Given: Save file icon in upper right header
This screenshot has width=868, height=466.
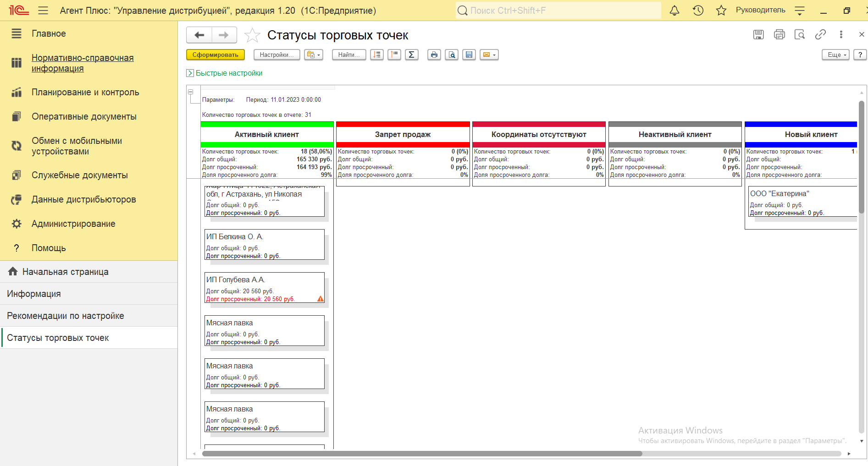Looking at the screenshot, I should (x=758, y=34).
